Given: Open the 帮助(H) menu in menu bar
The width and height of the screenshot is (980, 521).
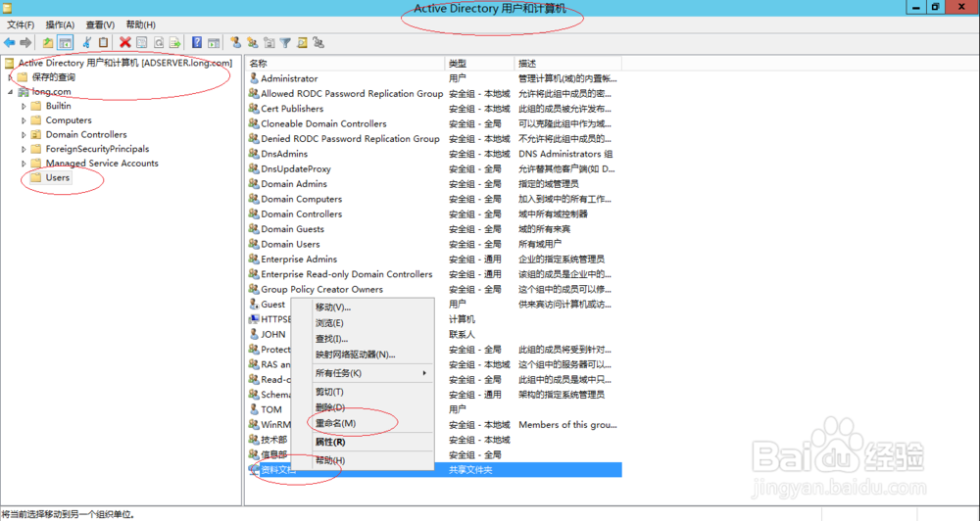Looking at the screenshot, I should coord(140,24).
